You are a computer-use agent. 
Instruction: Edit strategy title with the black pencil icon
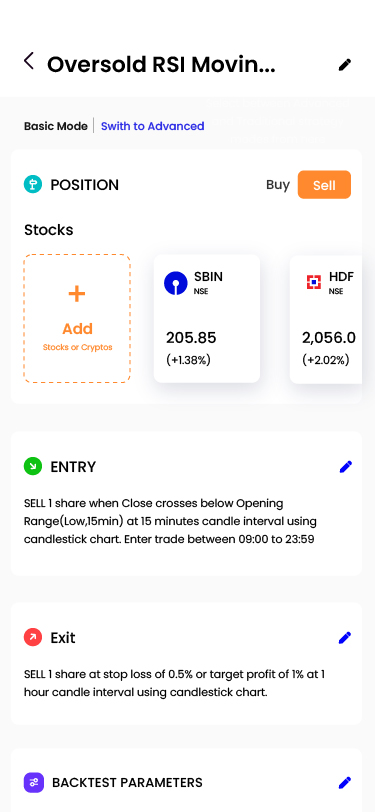point(345,65)
